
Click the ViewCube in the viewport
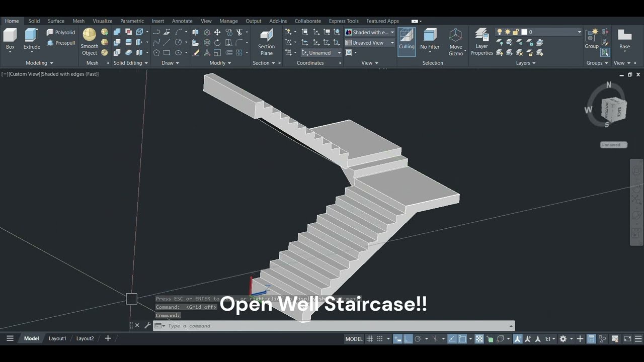[614, 109]
